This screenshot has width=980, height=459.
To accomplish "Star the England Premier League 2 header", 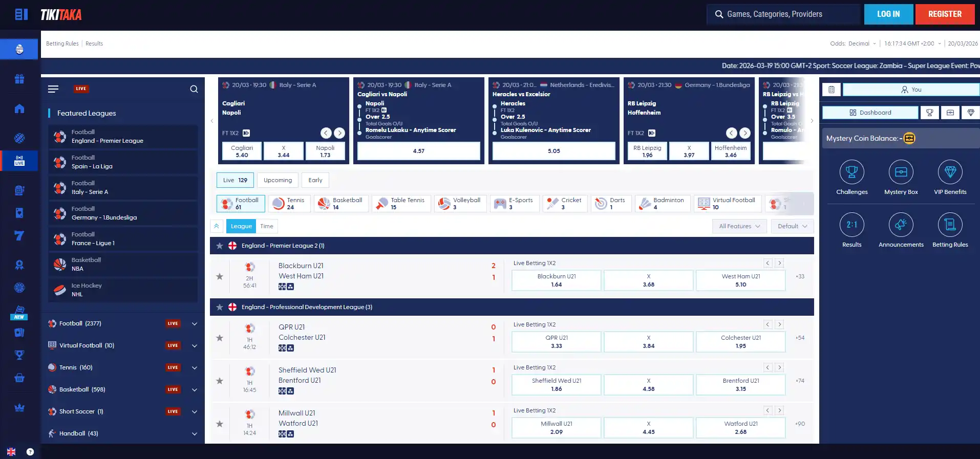I will (220, 246).
